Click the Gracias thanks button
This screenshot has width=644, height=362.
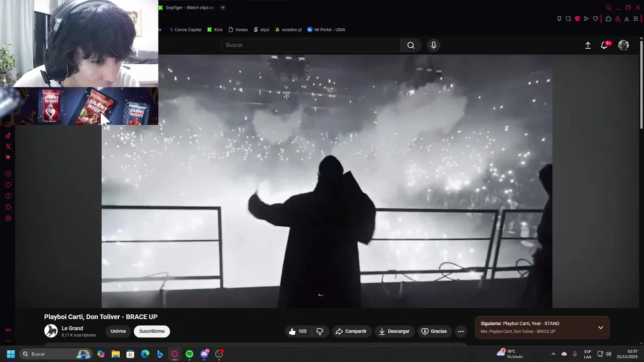[434, 331]
